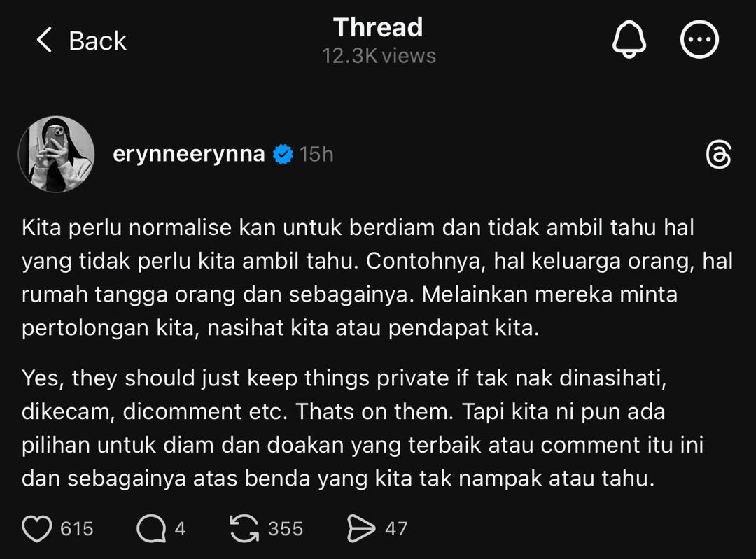Visit the erynneerynna username link
Viewport: 756px width, 559px height.
coord(188,154)
